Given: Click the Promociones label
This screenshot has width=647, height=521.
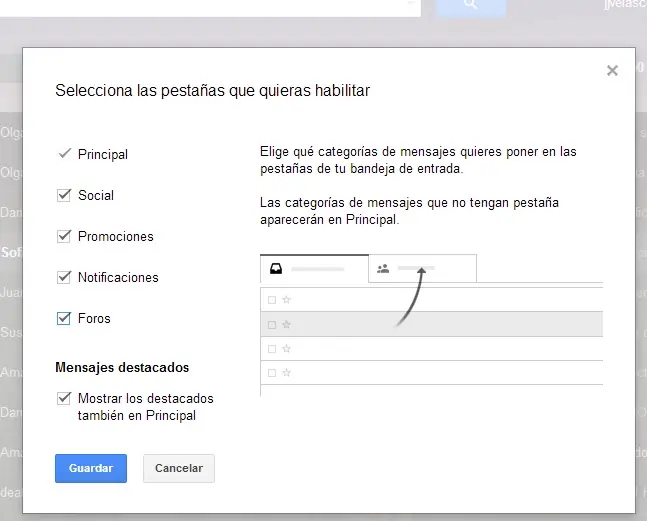Looking at the screenshot, I should pos(116,236).
